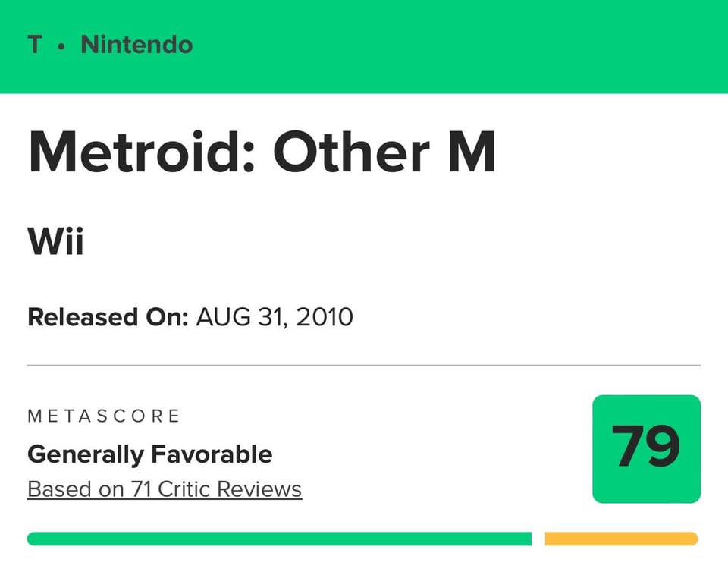Click the Metroid: Other M title
Image resolution: width=728 pixels, height=575 pixels.
(x=262, y=152)
